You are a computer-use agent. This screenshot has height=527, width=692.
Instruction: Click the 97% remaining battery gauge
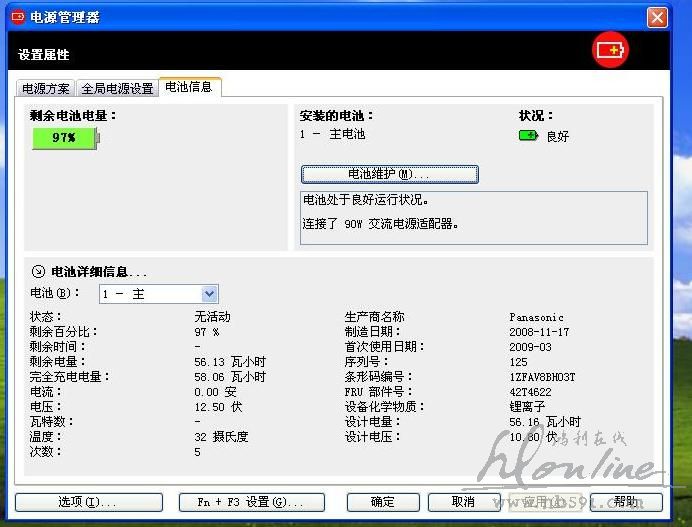(66, 138)
